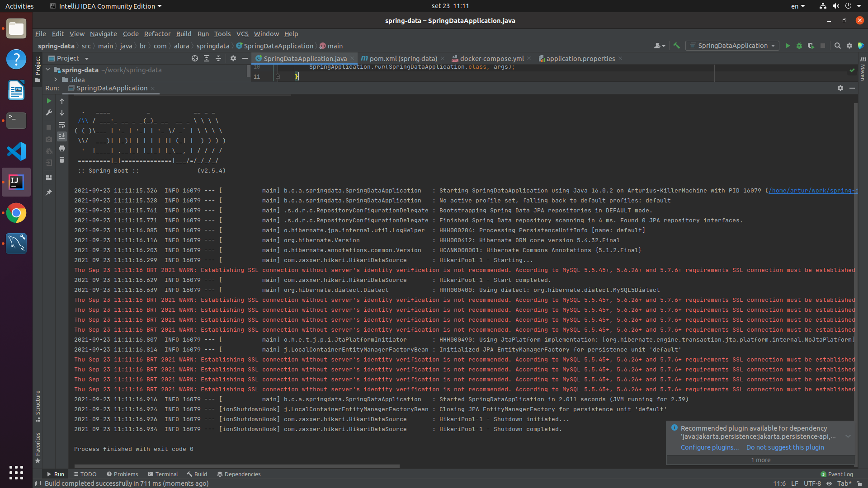Open Project panel options gear
868x488 pixels.
(233, 58)
